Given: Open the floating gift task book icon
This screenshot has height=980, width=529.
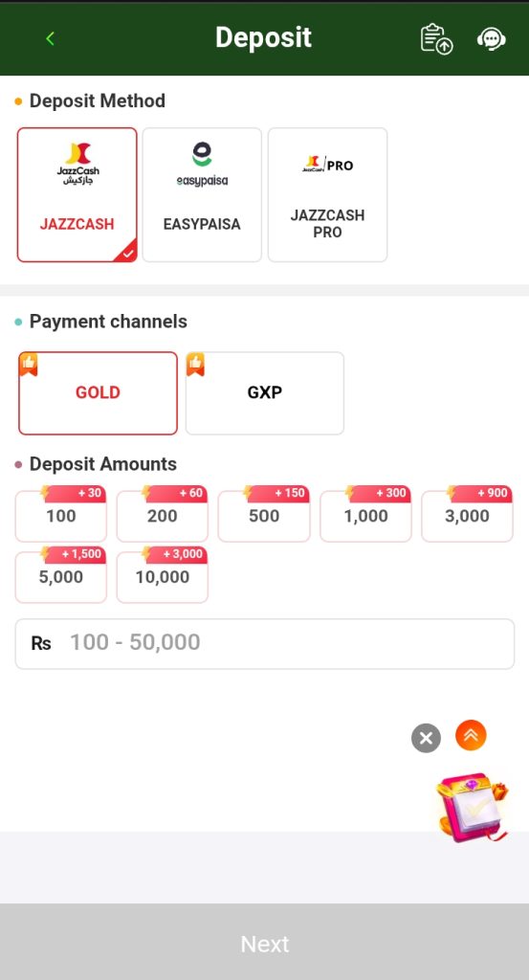Looking at the screenshot, I should tap(473, 808).
